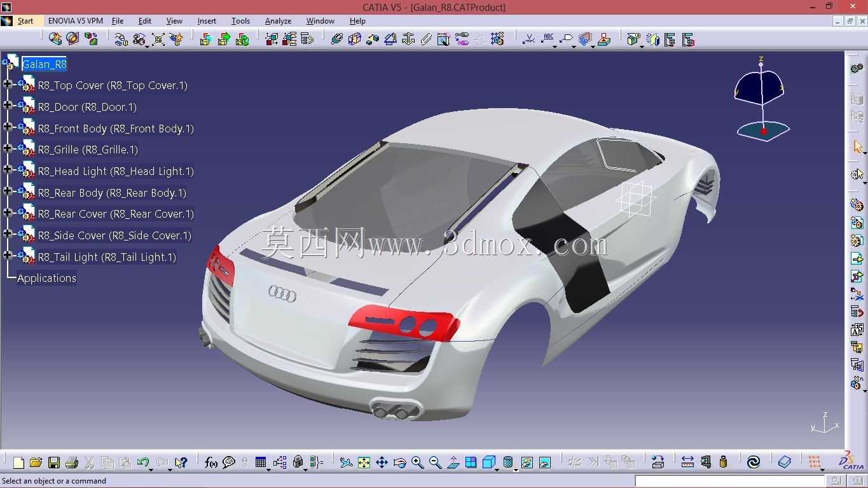This screenshot has width=868, height=488.
Task: Open the Select tool dropdown arrow
Action: pyautogui.click(x=864, y=153)
